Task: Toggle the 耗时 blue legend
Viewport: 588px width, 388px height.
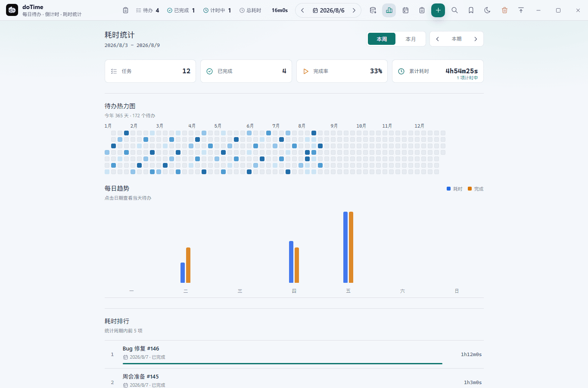Action: click(x=454, y=189)
